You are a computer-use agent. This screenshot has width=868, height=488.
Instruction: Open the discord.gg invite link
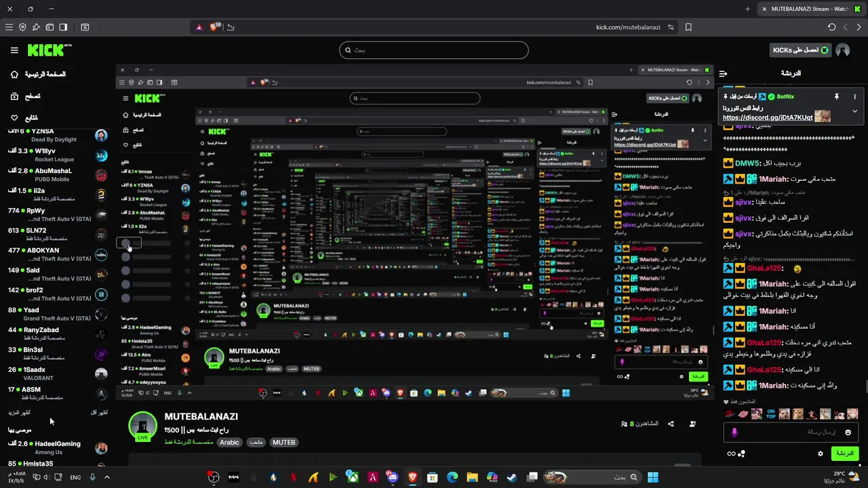[768, 118]
